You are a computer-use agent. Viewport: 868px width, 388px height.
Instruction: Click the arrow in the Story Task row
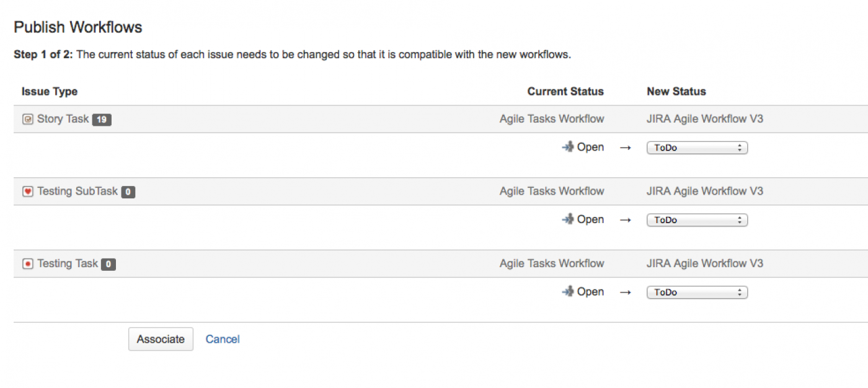point(626,148)
